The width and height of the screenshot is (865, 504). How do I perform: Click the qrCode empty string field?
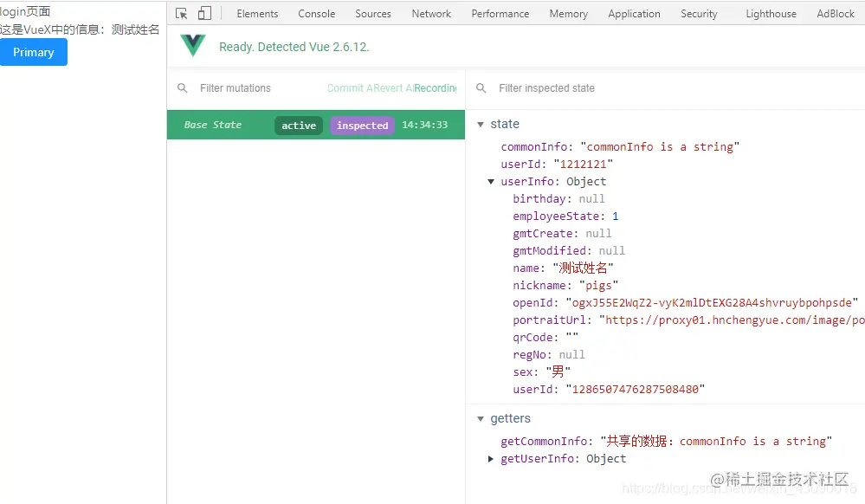point(545,337)
